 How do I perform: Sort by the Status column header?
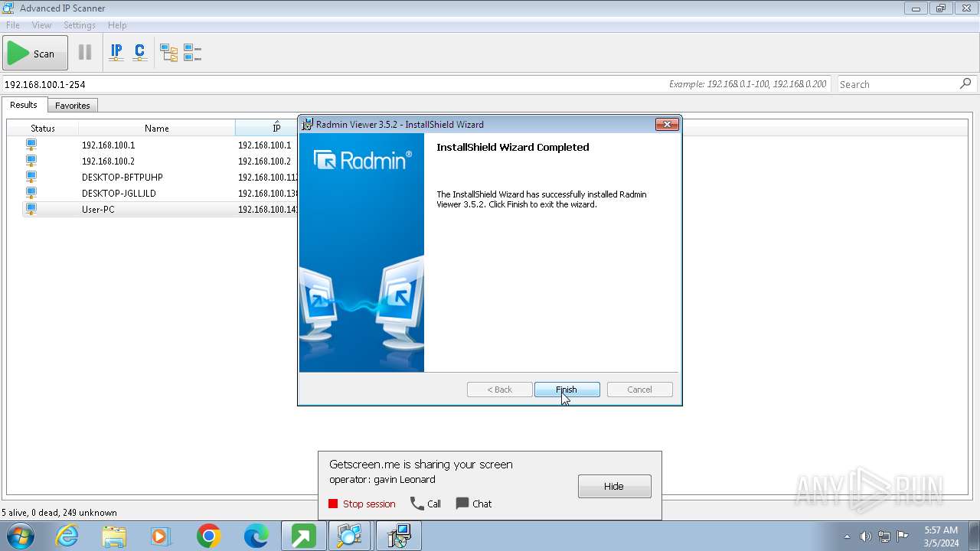[x=43, y=128]
